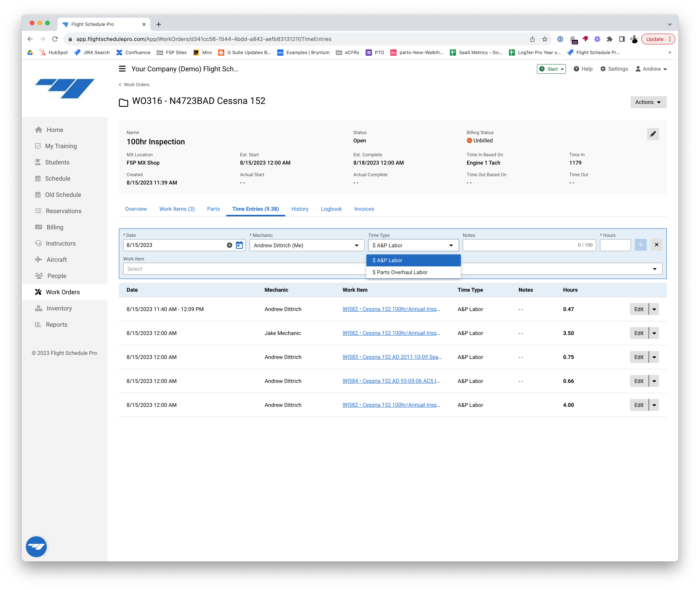
Task: Open the date picker calendar icon
Action: click(239, 245)
